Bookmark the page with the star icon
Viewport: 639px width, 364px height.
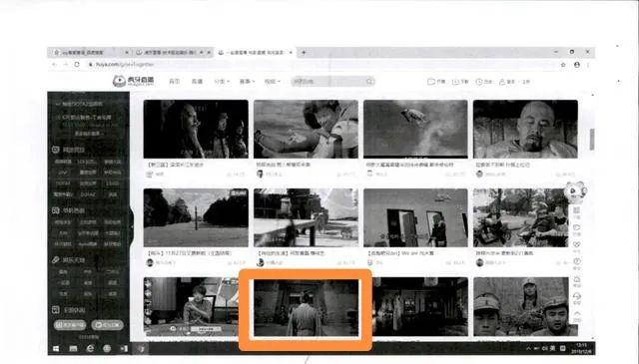(563, 65)
